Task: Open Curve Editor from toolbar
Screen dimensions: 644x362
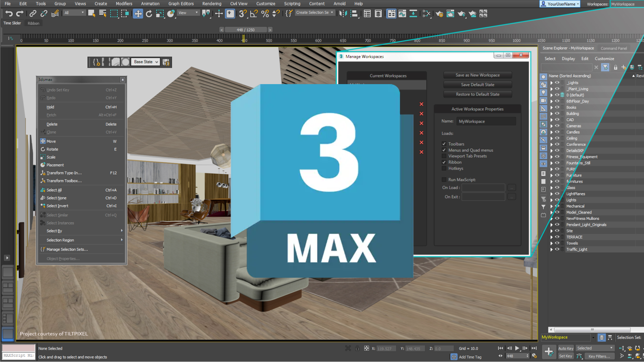Action: (402, 13)
